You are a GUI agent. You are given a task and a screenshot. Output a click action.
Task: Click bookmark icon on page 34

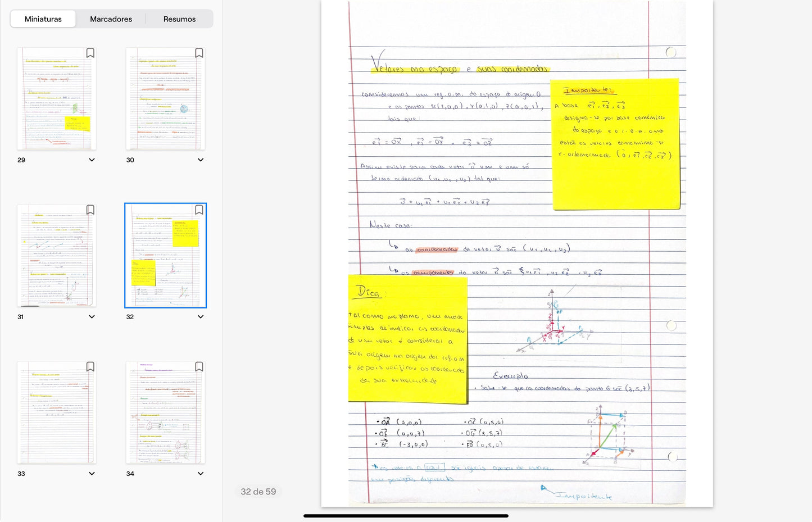tap(199, 366)
